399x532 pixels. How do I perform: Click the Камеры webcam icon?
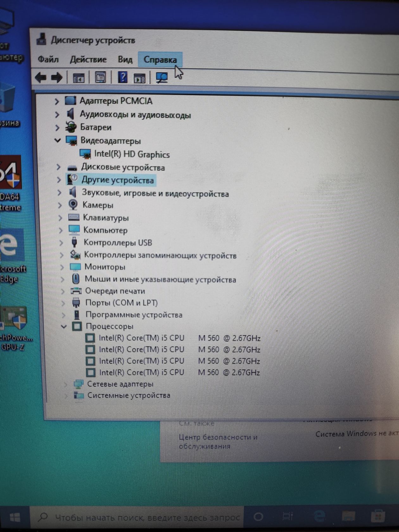[73, 205]
